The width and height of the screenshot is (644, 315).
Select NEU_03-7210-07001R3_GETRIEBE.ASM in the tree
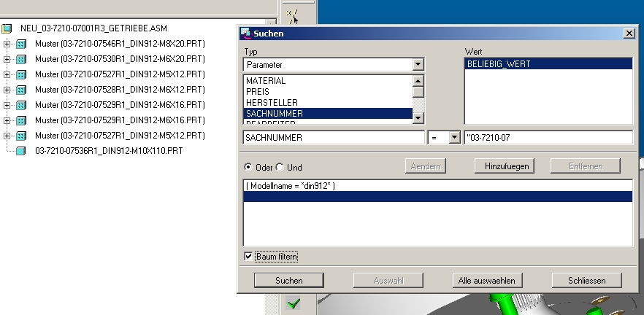[x=93, y=28]
